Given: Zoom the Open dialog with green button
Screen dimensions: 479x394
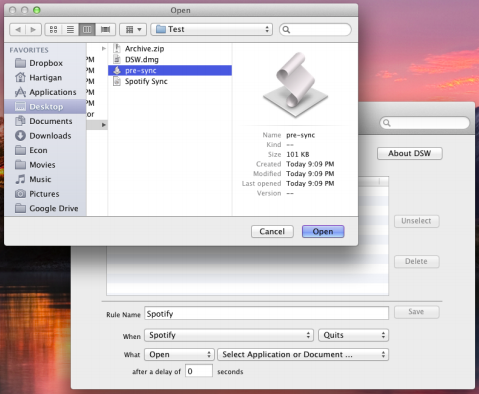Looking at the screenshot, I should [x=37, y=10].
